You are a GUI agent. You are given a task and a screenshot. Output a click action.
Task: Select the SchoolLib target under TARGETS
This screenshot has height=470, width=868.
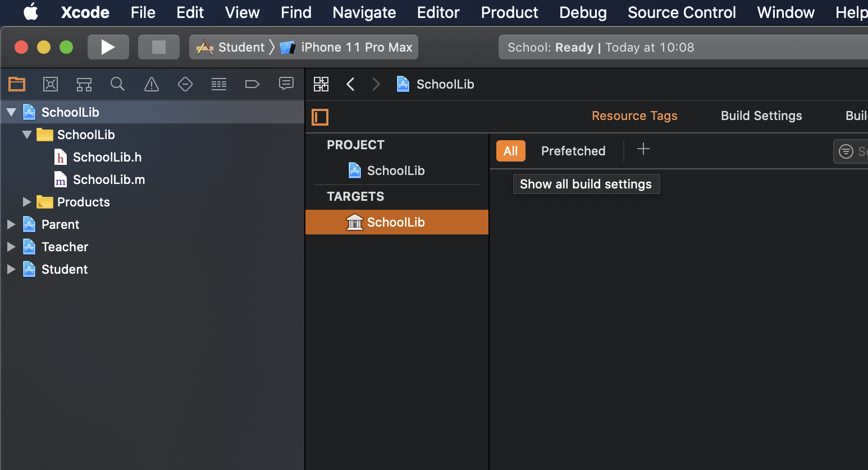coord(397,222)
